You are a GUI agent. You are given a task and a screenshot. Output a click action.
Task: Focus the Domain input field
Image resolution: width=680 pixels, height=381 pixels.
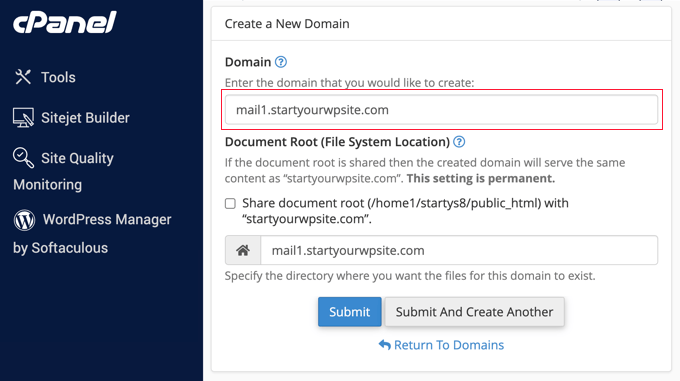click(441, 110)
